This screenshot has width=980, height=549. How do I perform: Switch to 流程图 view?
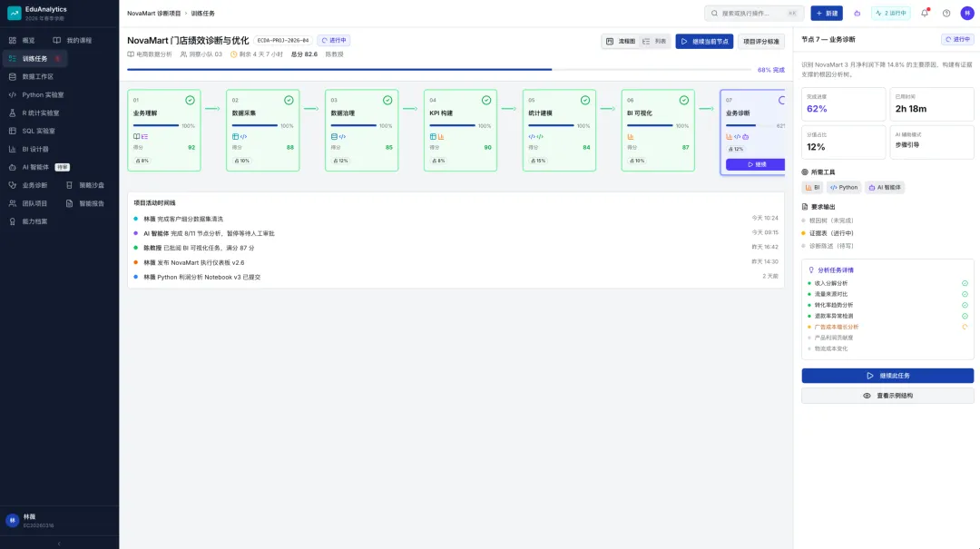[x=621, y=41]
